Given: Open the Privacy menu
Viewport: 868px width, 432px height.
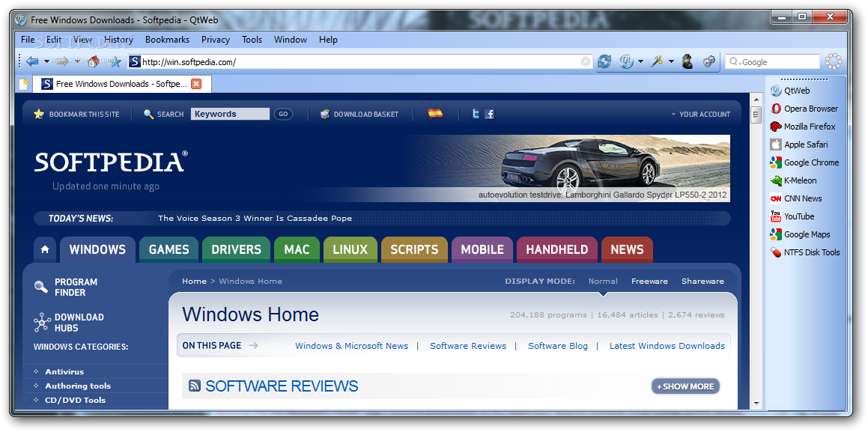Looking at the screenshot, I should [x=216, y=39].
